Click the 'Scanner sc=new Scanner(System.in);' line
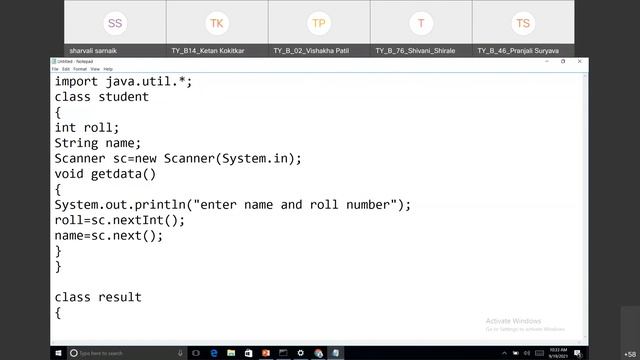The width and height of the screenshot is (640, 360). tap(178, 158)
